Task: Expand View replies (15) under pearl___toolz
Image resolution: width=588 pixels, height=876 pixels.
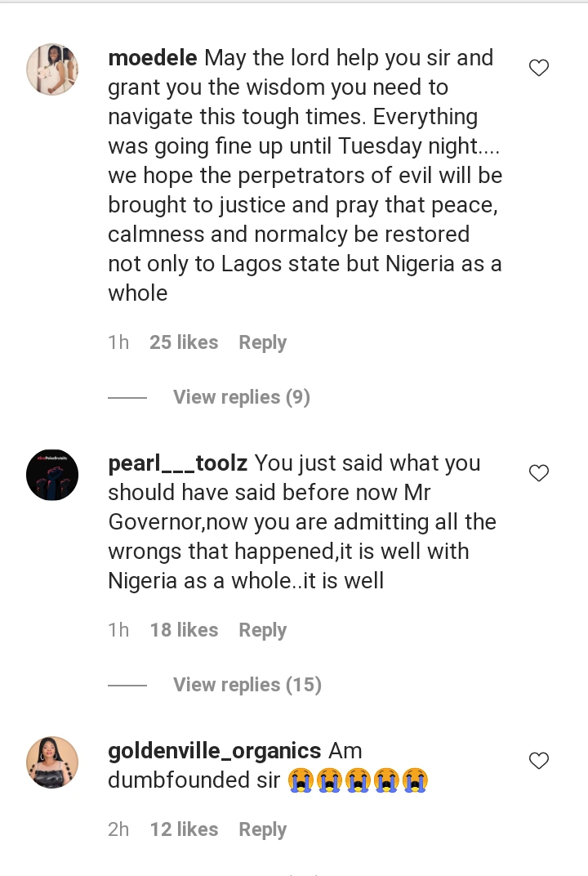Action: 247,685
